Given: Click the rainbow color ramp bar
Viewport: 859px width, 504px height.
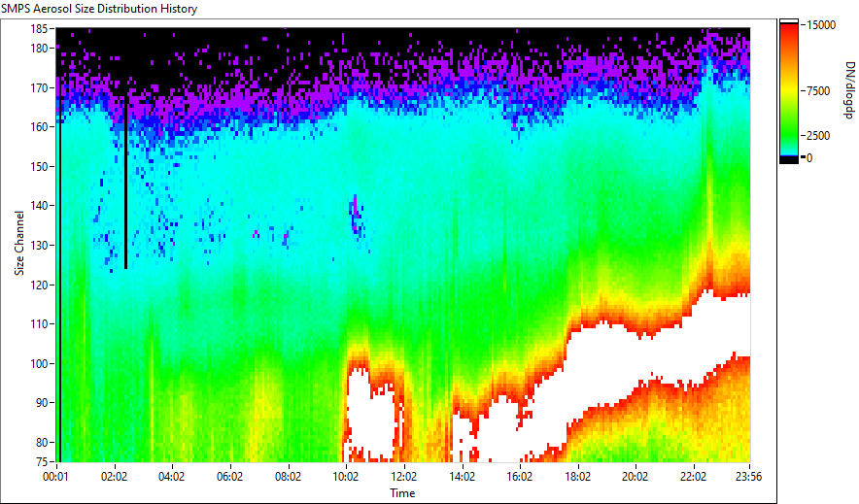Looking at the screenshot, I should [x=789, y=89].
